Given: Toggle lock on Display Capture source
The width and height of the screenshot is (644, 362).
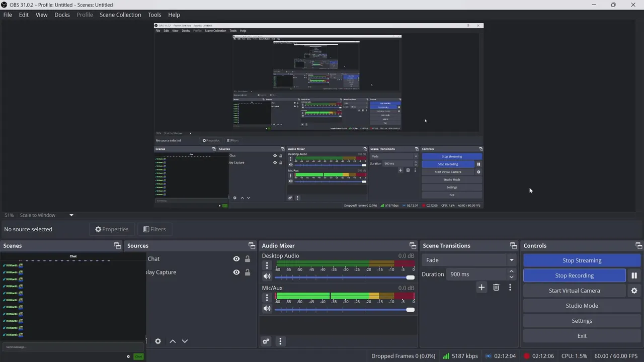Looking at the screenshot, I should 248,273.
